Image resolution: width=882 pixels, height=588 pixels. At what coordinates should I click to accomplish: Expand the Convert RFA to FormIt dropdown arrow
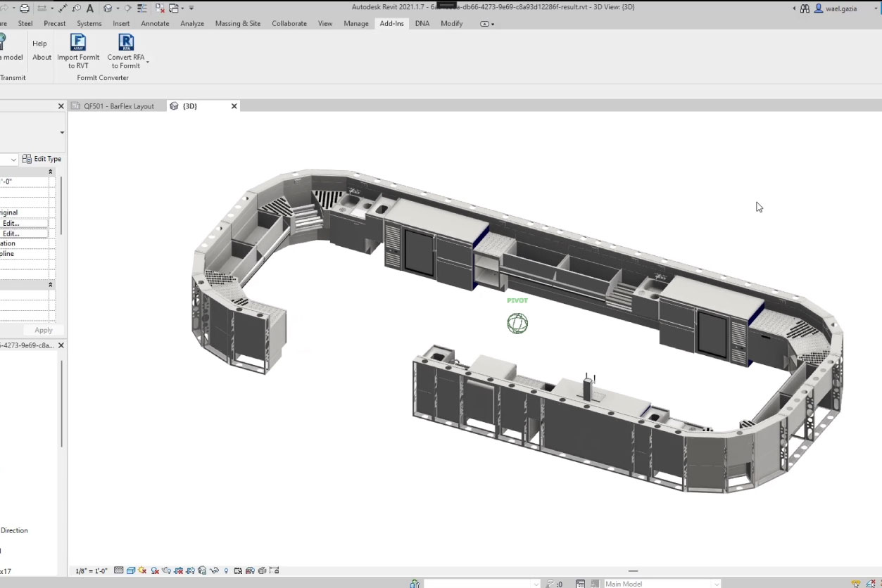click(147, 63)
